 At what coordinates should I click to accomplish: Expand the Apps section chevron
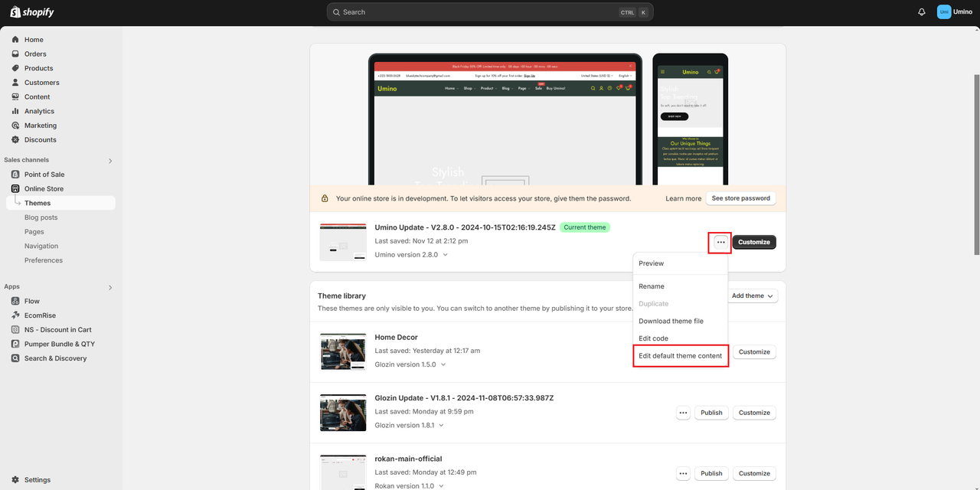click(x=110, y=288)
